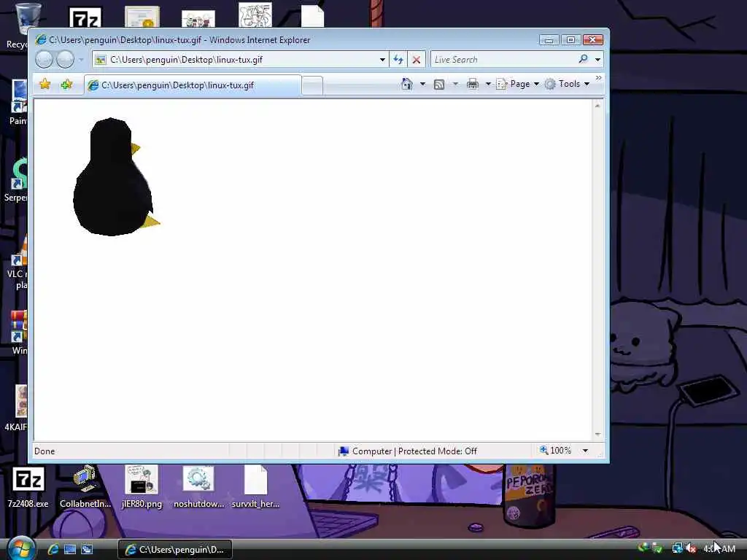Click the IE window title bar text
Viewport: 747px width, 560px height.
[179, 40]
